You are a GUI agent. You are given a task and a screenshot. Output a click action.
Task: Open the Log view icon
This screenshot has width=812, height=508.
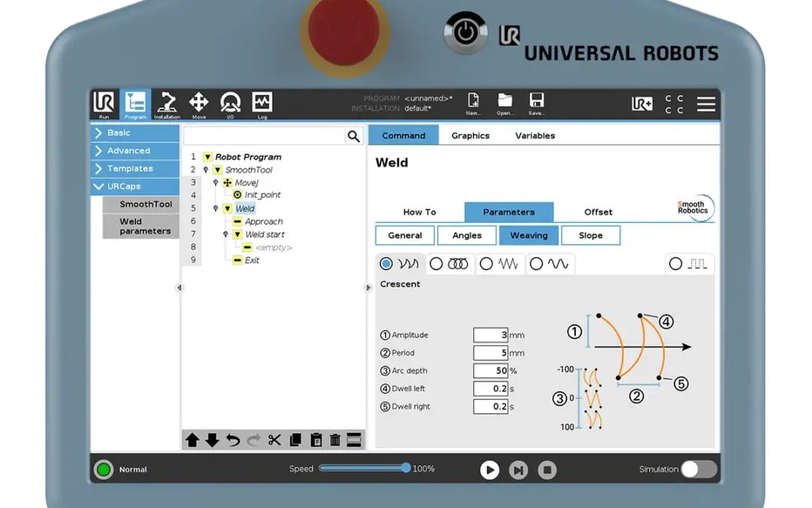[262, 104]
